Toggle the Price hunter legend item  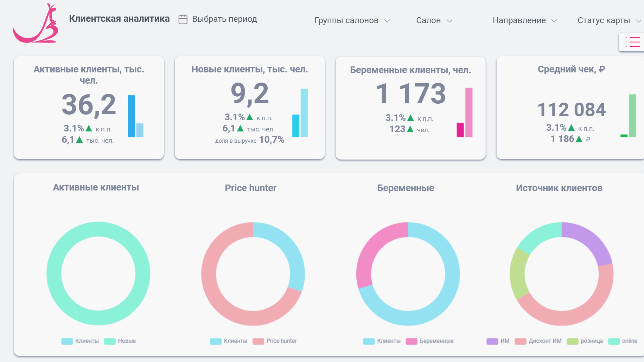pyautogui.click(x=275, y=341)
